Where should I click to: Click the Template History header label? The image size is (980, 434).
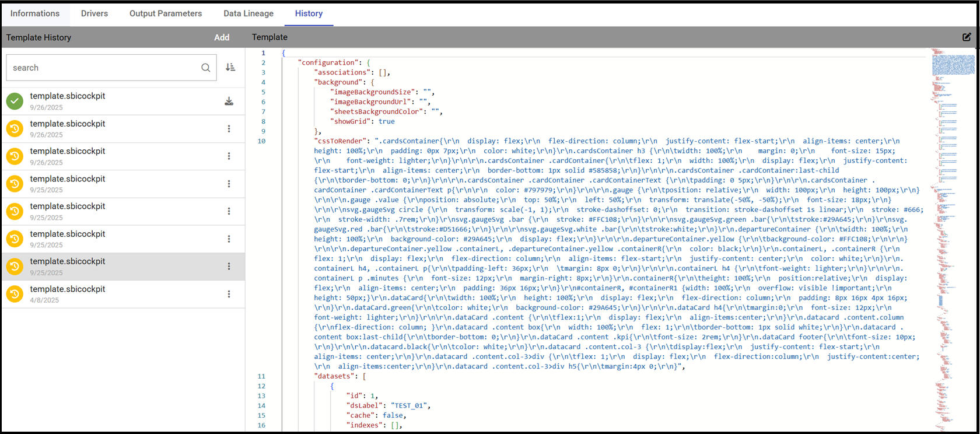pyautogui.click(x=38, y=37)
